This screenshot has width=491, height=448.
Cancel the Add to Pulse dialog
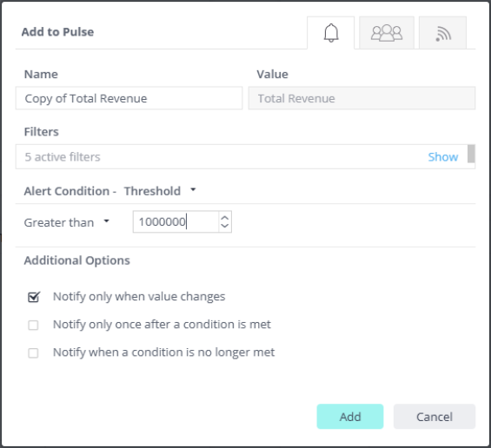435,417
